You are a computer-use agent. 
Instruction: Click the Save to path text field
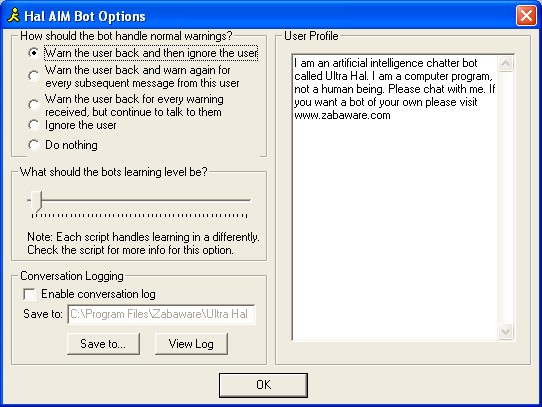click(x=161, y=314)
